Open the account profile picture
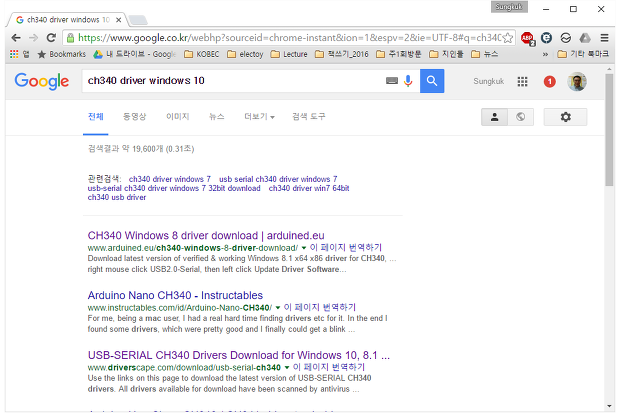 pos(577,81)
